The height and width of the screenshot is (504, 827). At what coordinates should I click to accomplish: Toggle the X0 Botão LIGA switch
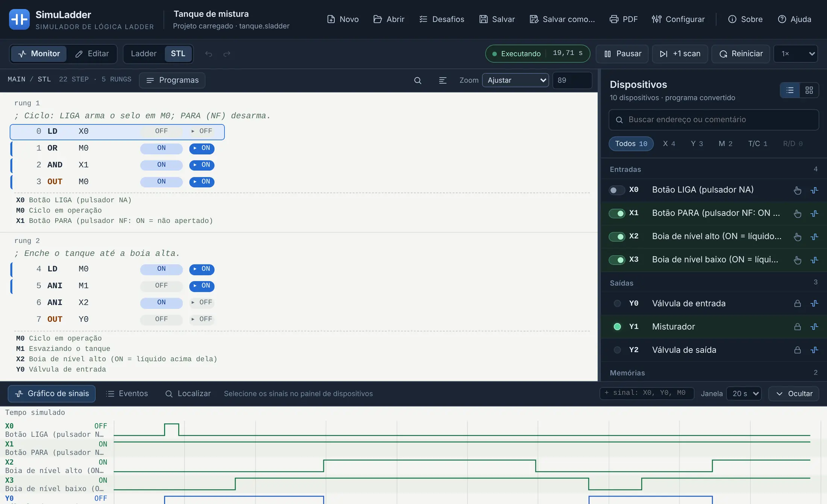tap(616, 190)
